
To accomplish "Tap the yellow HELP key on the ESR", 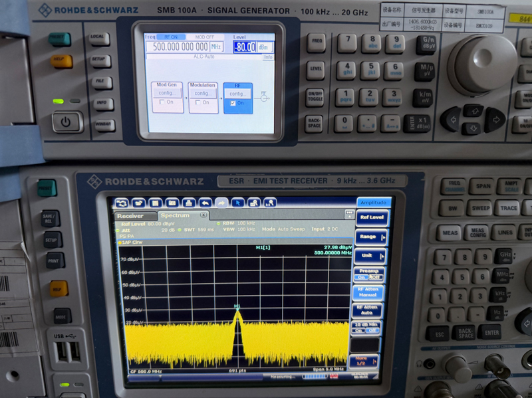I will [x=59, y=288].
